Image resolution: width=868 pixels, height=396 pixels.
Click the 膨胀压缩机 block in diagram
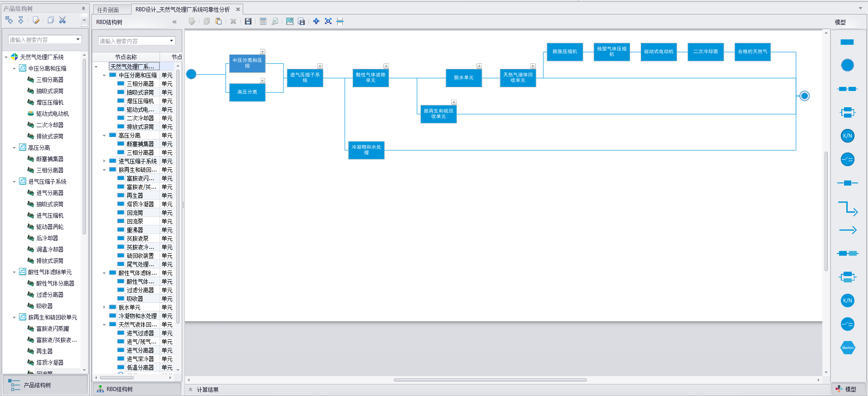tap(565, 52)
